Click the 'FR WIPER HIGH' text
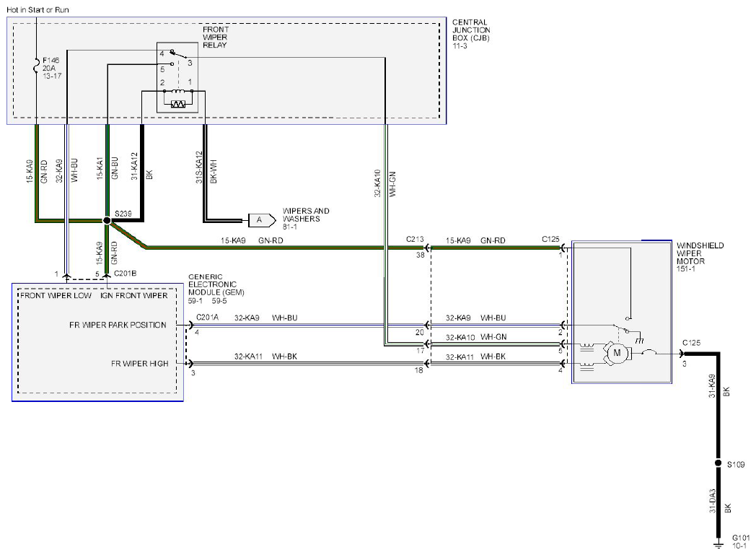756x555 pixels. click(140, 364)
